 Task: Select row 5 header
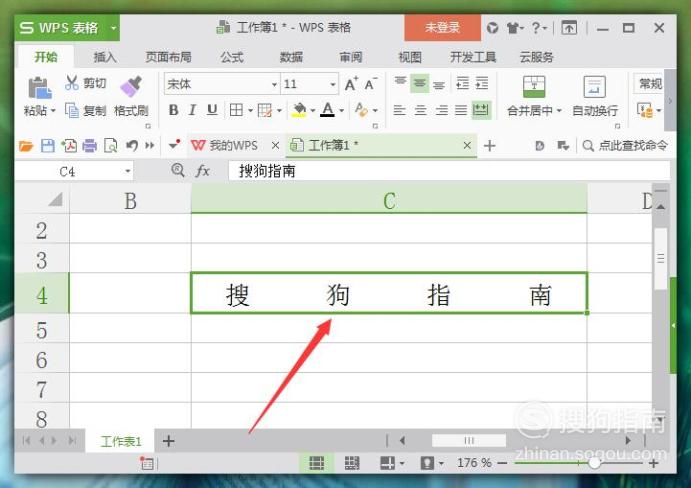coord(41,329)
